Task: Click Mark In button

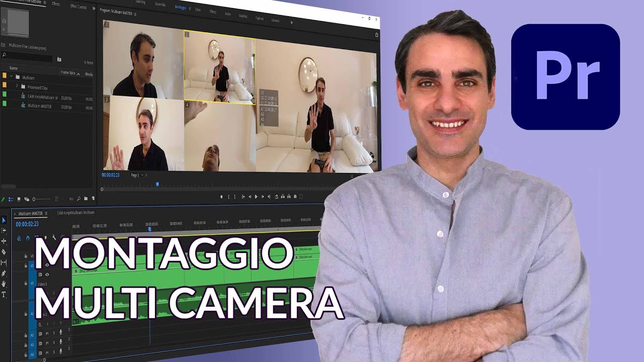Action: (228, 197)
